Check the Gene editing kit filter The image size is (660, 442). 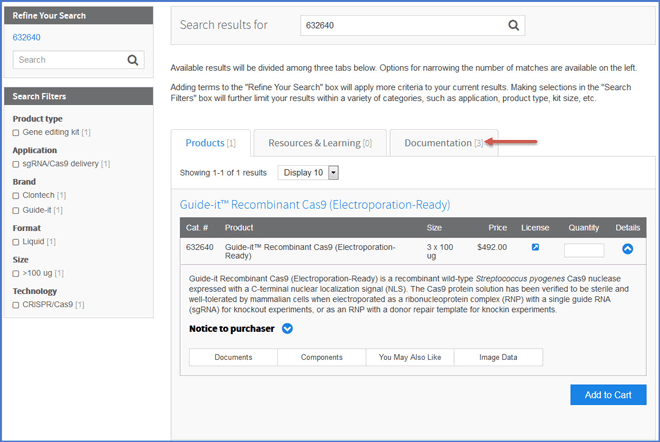(16, 133)
